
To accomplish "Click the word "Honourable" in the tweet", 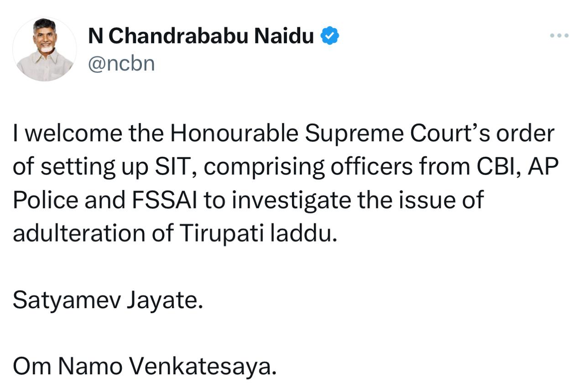I will [234, 134].
